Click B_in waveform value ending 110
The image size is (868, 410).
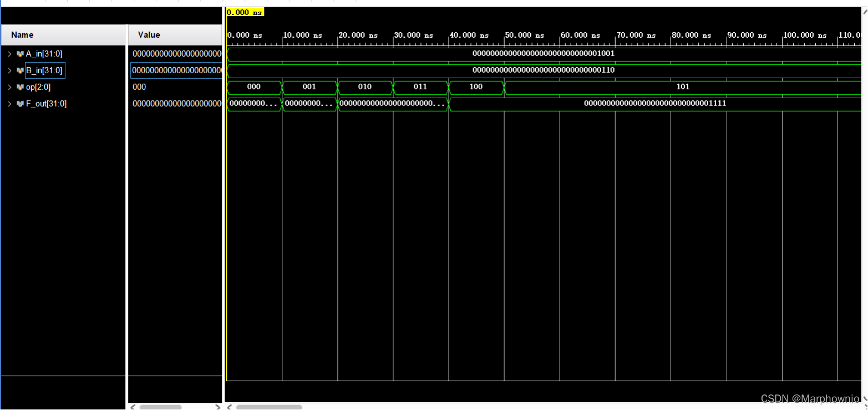tap(544, 70)
